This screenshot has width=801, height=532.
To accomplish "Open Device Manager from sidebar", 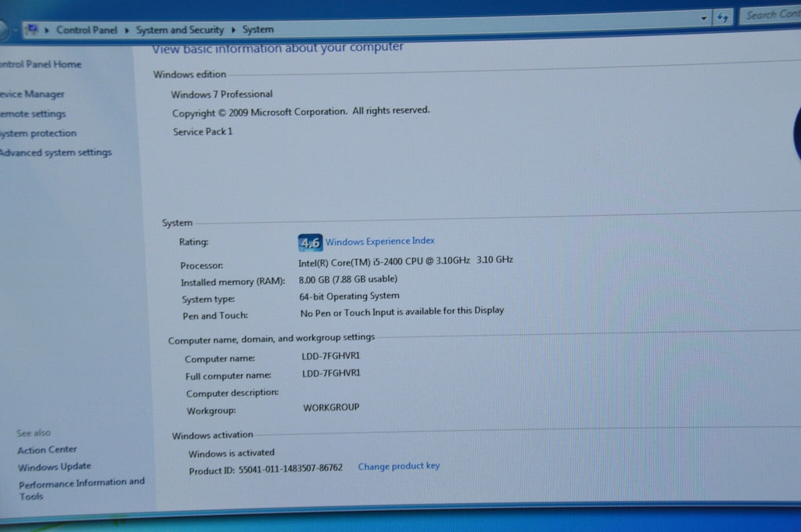I will (x=32, y=94).
